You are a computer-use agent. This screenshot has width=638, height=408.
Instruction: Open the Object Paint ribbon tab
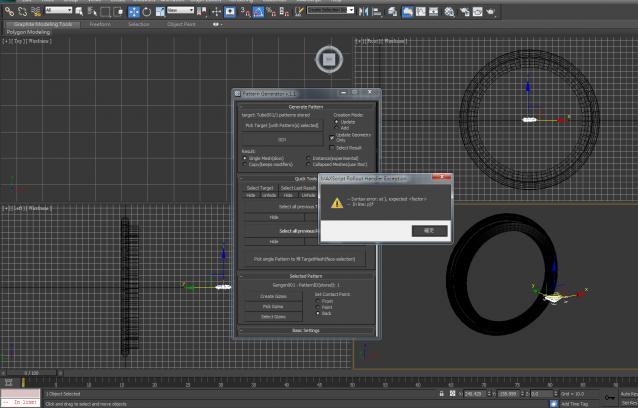tap(181, 24)
